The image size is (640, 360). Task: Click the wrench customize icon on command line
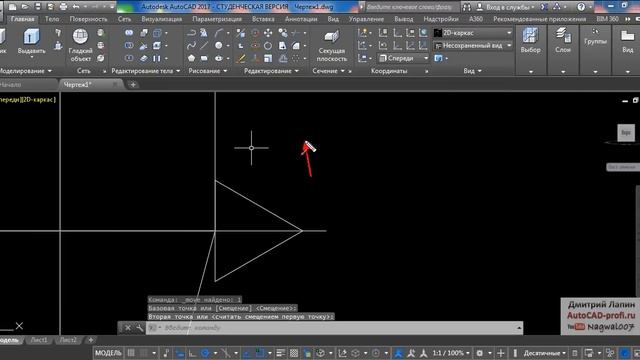pyautogui.click(x=139, y=328)
